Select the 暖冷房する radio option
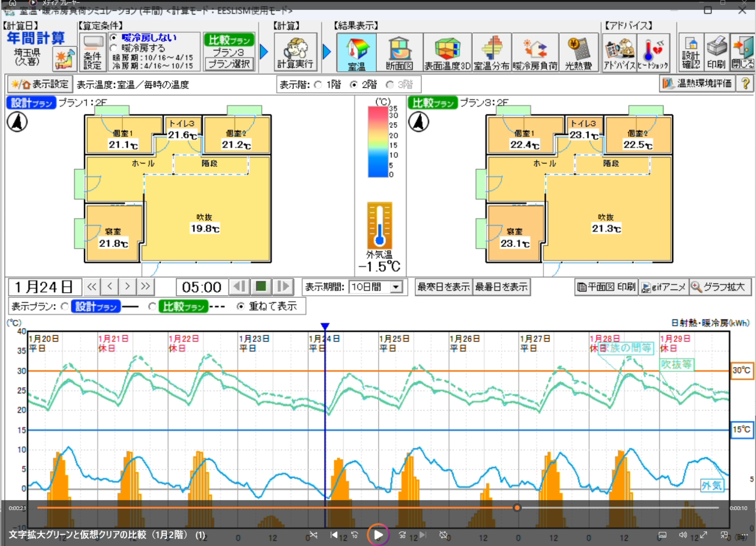This screenshot has height=546, width=756. tap(114, 48)
